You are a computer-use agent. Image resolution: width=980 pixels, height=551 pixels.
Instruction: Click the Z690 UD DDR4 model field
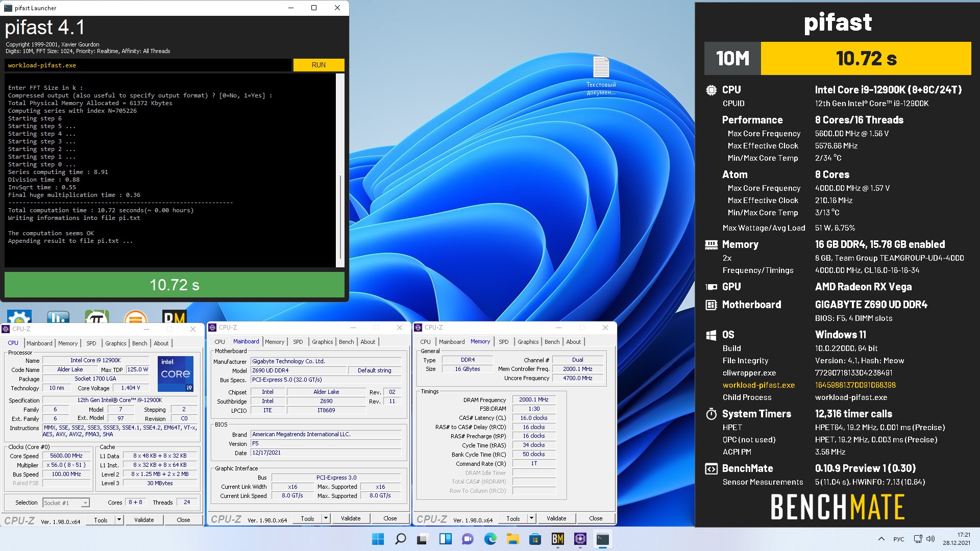299,370
